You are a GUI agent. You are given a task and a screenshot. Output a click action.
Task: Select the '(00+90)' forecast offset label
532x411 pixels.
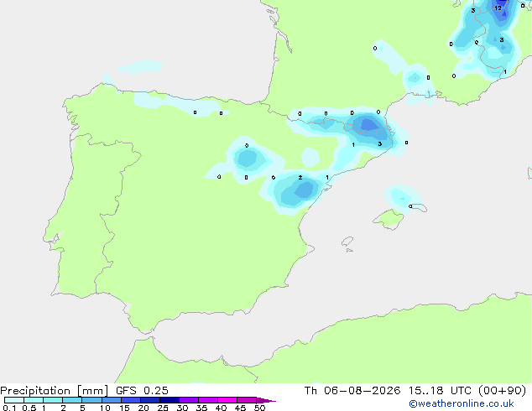(x=502, y=391)
